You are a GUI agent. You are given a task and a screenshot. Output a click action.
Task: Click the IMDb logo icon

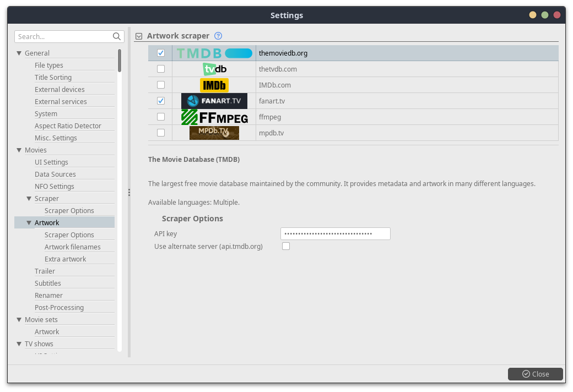click(x=214, y=85)
